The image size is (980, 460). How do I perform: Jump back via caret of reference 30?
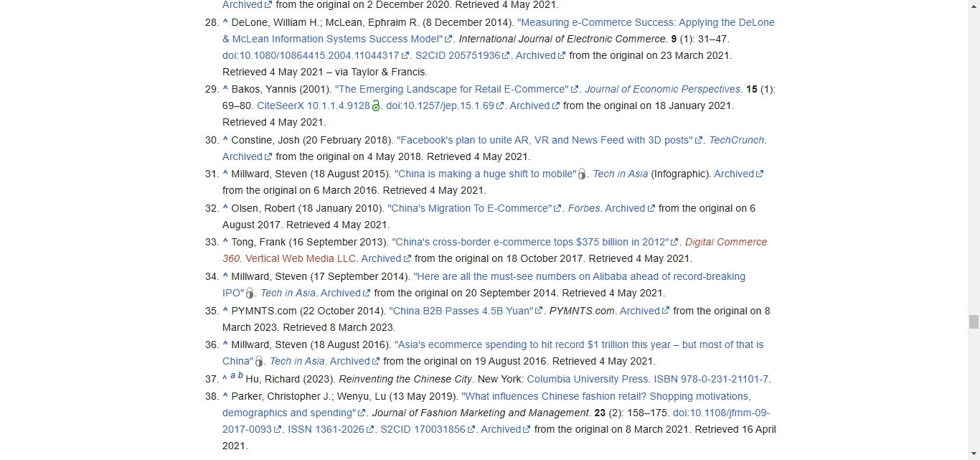[225, 140]
